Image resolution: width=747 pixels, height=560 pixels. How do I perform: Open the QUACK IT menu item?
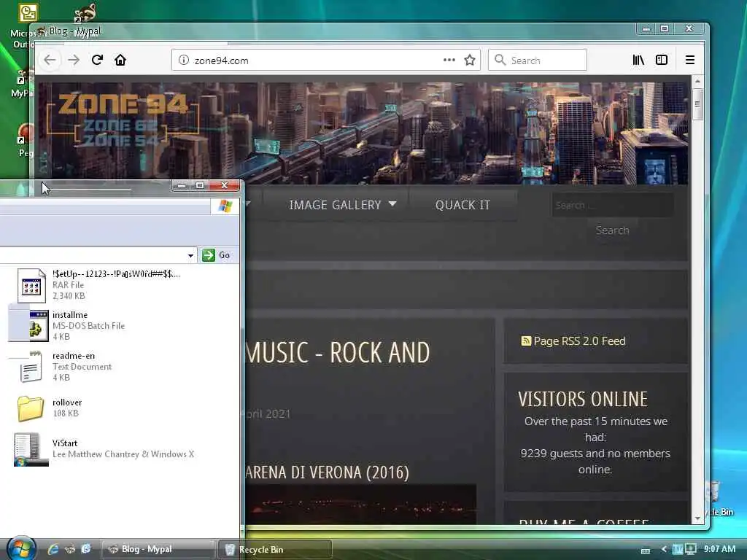coord(462,205)
